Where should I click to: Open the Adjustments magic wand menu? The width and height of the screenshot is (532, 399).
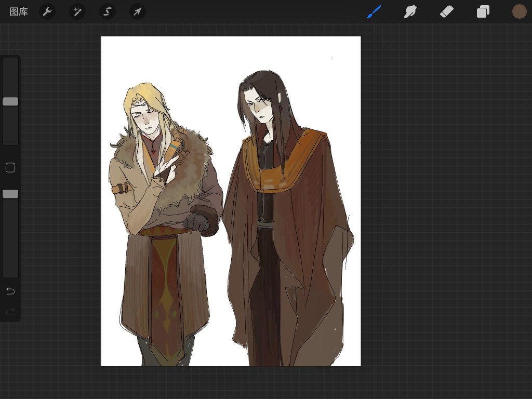click(x=77, y=11)
